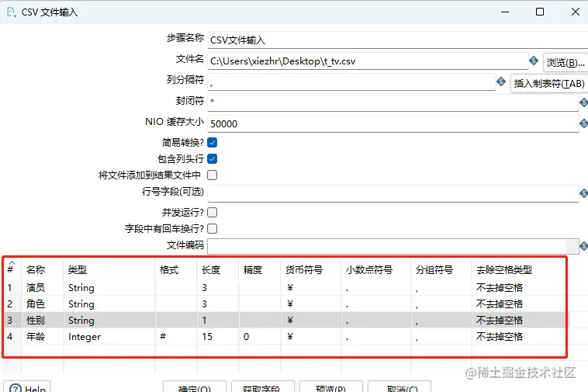This screenshot has width=588, height=392.
Task: Enable 将文件添加到结果文件中 checkbox
Action: tap(213, 175)
